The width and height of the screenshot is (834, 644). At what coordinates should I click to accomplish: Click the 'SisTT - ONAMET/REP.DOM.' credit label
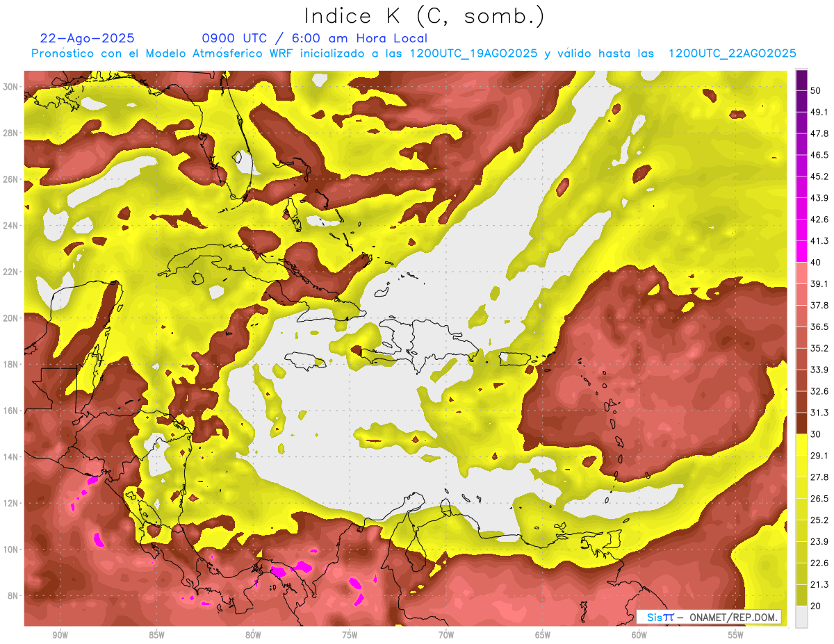tap(709, 617)
